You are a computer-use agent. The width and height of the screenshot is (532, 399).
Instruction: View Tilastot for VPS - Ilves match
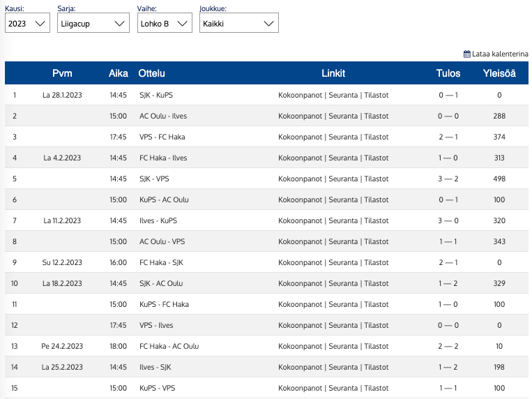point(377,325)
